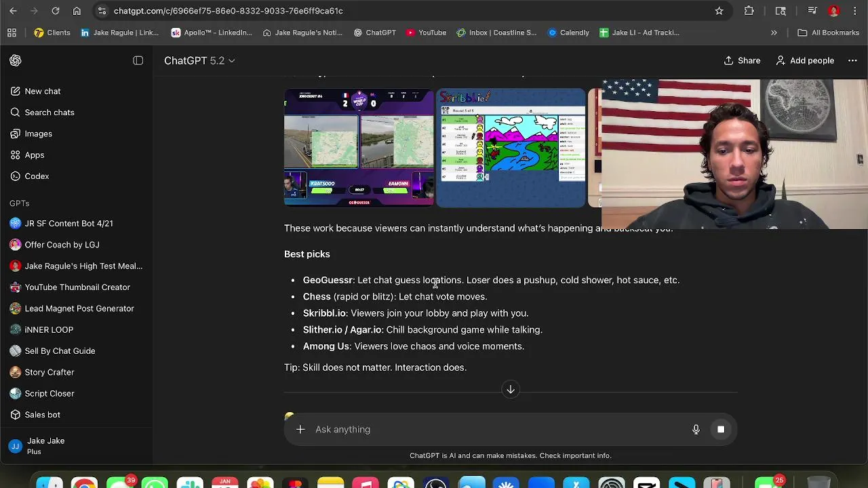Screen dimensions: 868x488
Task: Click the browser back arrow
Action: pyautogui.click(x=12, y=11)
